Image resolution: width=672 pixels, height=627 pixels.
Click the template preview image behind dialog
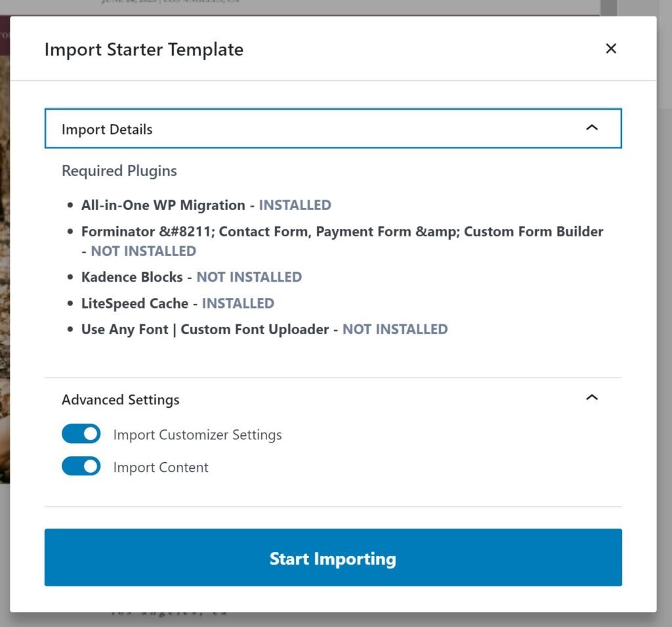[x=5, y=263]
